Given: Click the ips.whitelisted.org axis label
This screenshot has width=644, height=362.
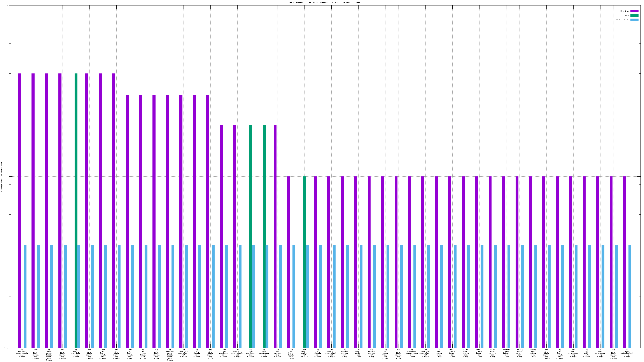Looking at the screenshot, I should [627, 353].
